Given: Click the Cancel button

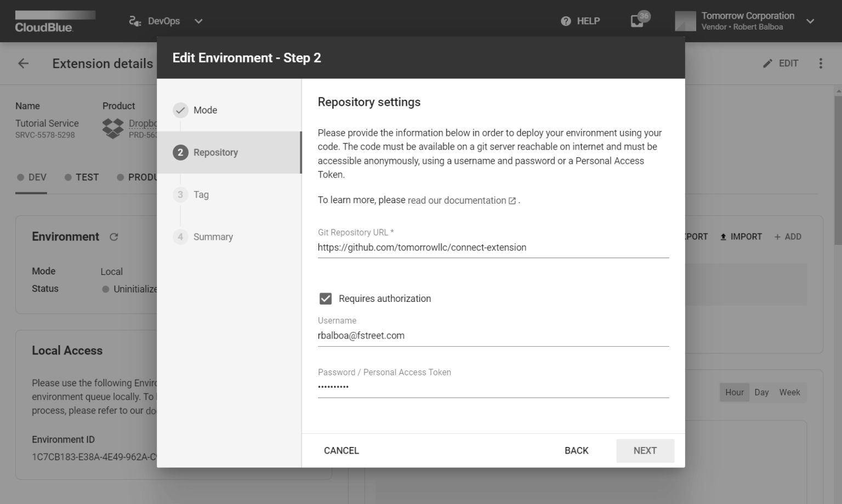Looking at the screenshot, I should click(x=342, y=450).
